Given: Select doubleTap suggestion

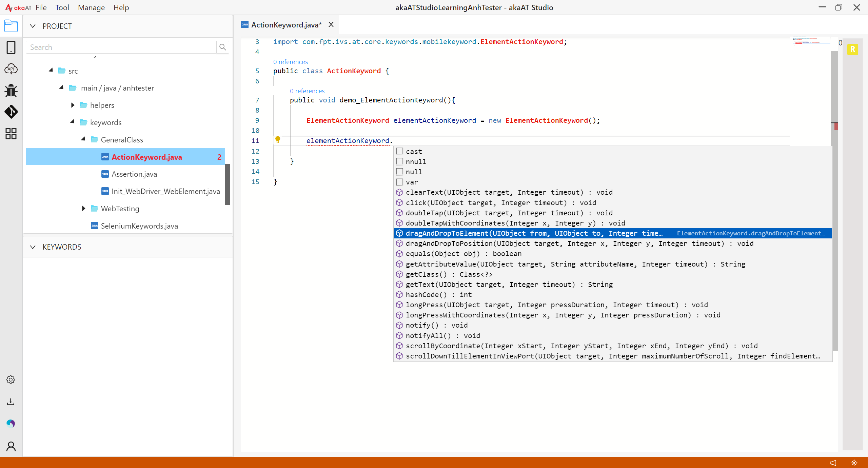Looking at the screenshot, I should point(613,213).
